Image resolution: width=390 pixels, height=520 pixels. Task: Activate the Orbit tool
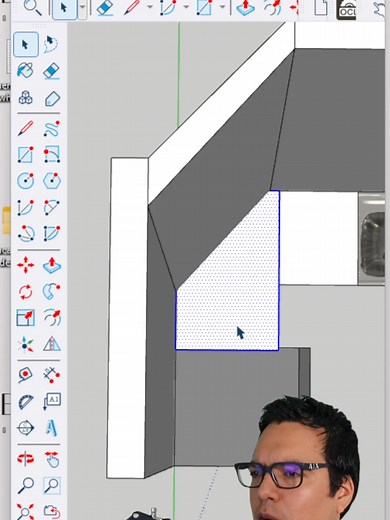26,459
